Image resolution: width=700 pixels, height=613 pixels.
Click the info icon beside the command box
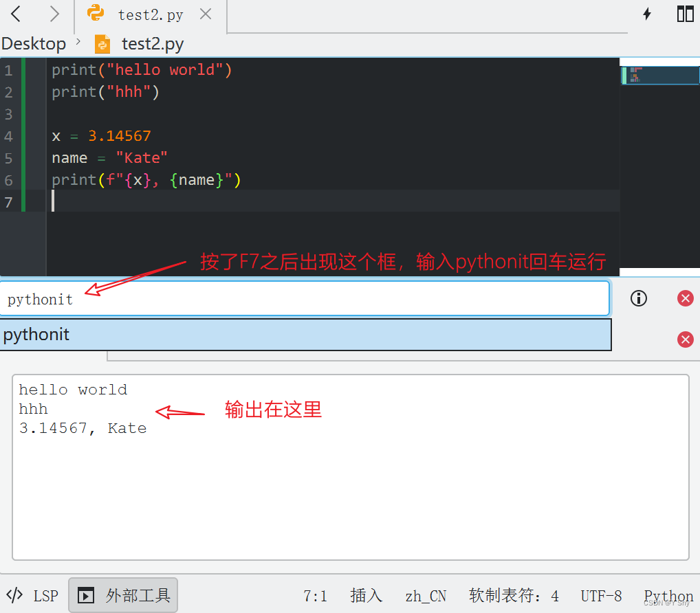pyautogui.click(x=638, y=298)
